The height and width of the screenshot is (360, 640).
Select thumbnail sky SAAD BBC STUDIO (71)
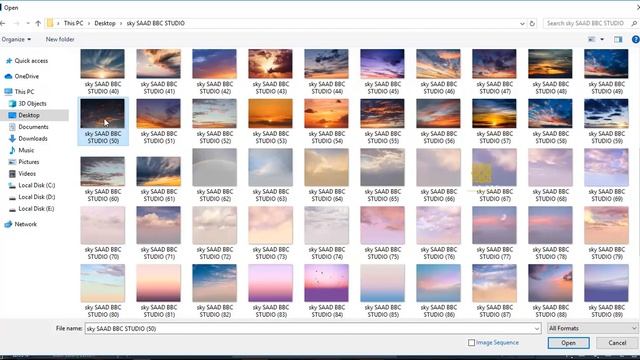pyautogui.click(x=158, y=225)
